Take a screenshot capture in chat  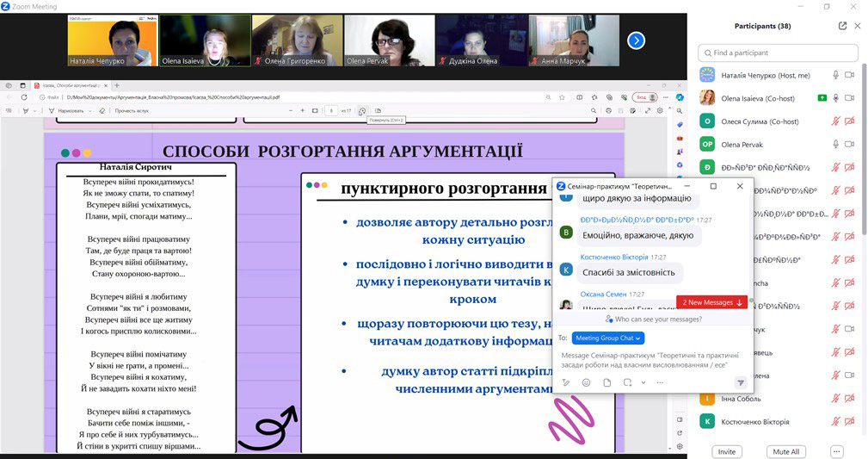627,382
